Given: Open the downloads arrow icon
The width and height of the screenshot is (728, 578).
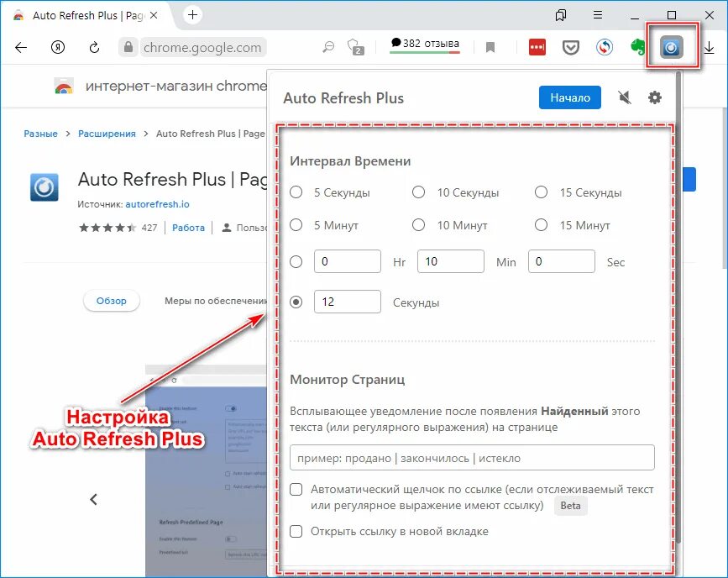Looking at the screenshot, I should [709, 47].
